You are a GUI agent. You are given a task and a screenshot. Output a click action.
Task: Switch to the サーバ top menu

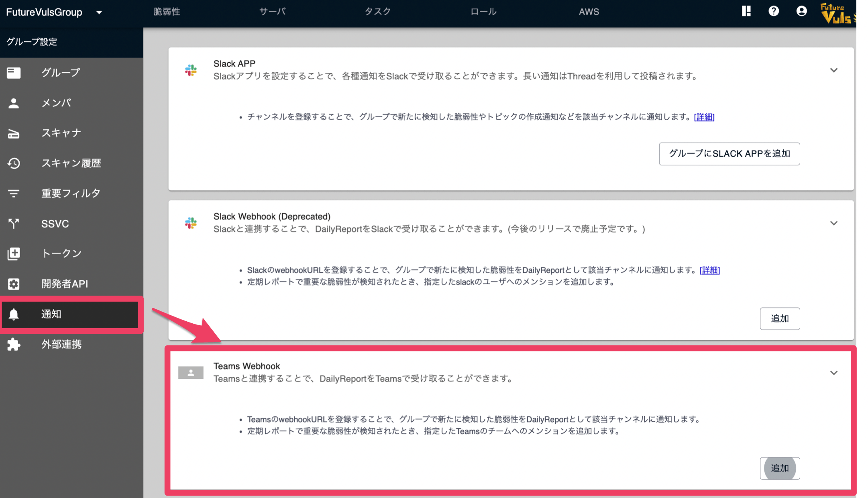(x=272, y=12)
